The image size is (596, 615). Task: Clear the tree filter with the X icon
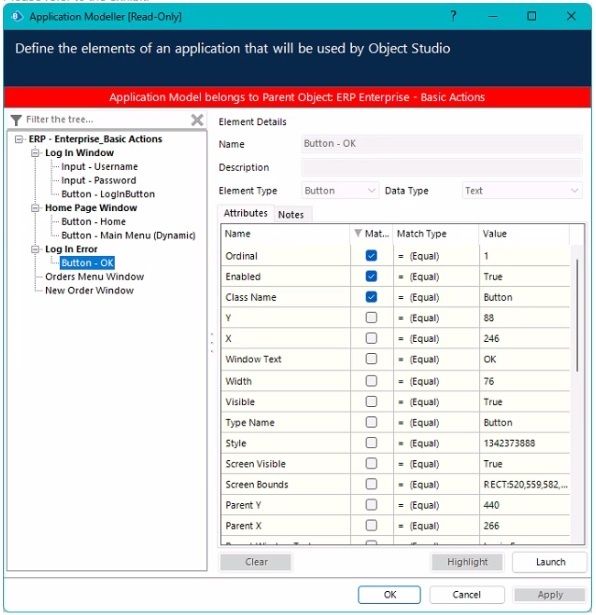pos(197,120)
